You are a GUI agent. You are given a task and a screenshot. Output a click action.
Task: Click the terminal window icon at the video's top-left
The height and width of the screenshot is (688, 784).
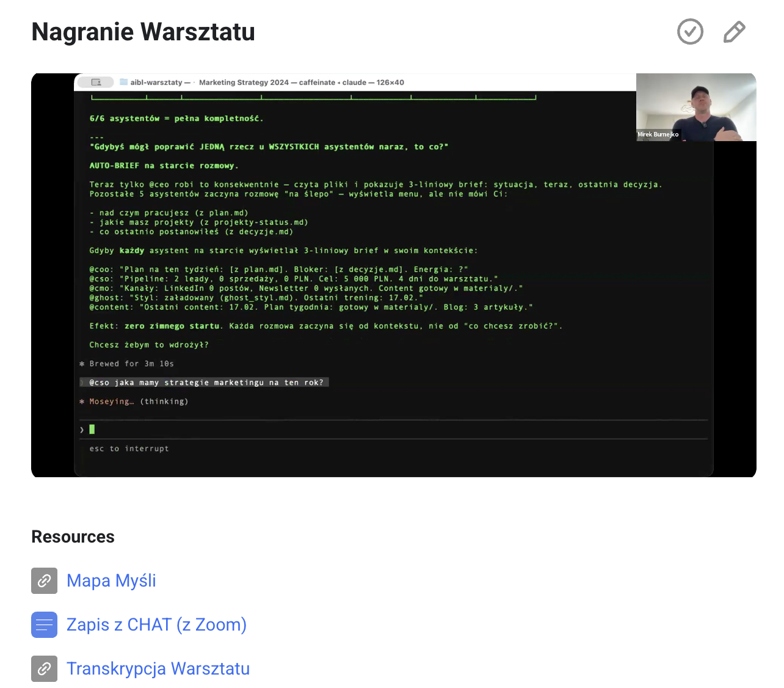tap(96, 82)
